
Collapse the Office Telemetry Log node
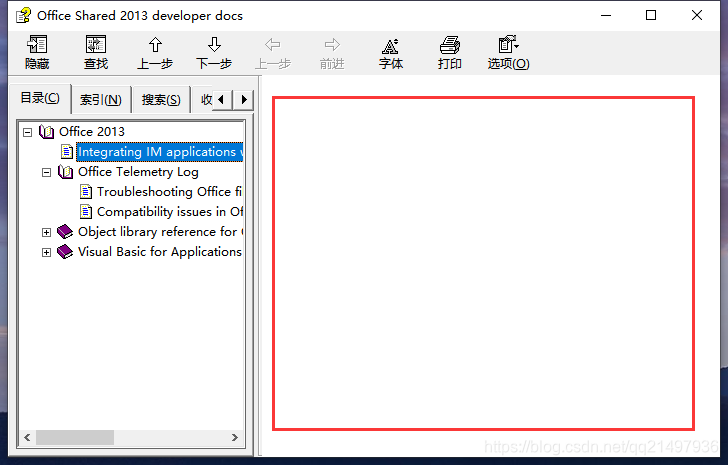(x=46, y=173)
